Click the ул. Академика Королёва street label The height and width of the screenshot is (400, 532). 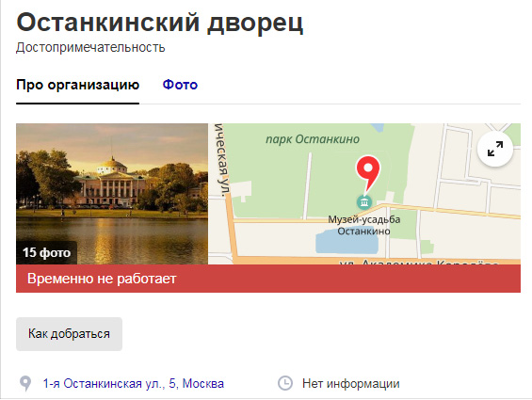pos(419,262)
